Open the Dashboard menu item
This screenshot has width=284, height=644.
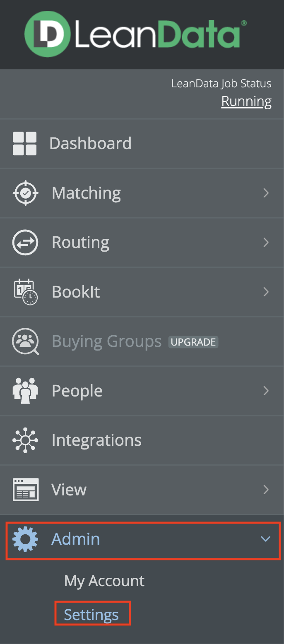pos(90,144)
